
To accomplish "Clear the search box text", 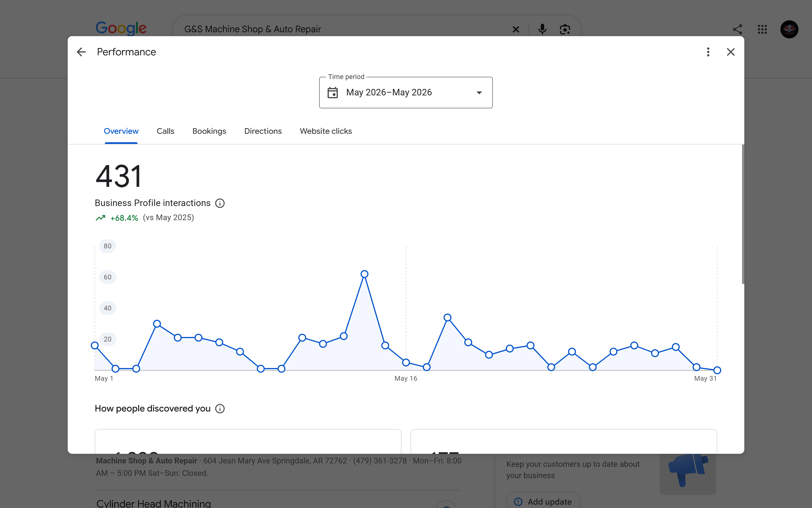I will 516,30.
